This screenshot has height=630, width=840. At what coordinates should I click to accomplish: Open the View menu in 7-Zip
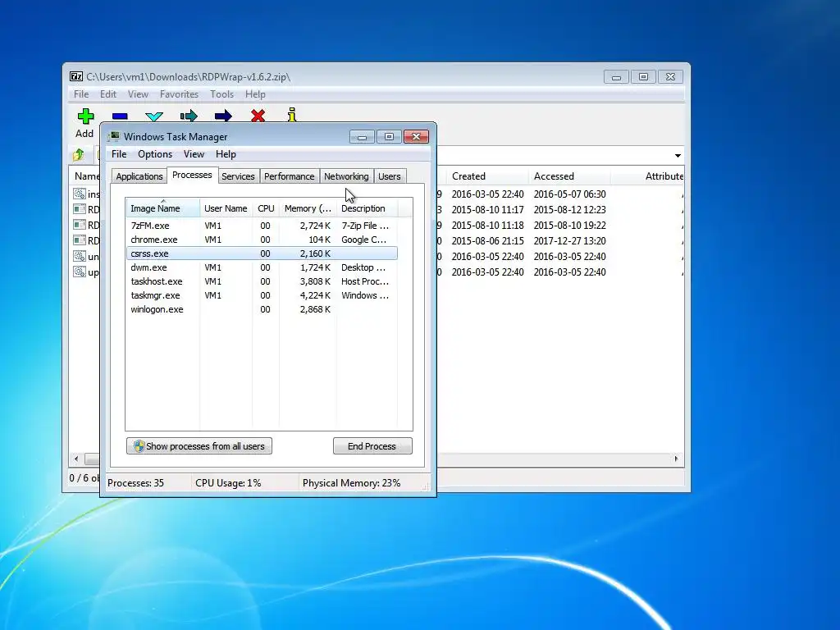[x=138, y=94]
